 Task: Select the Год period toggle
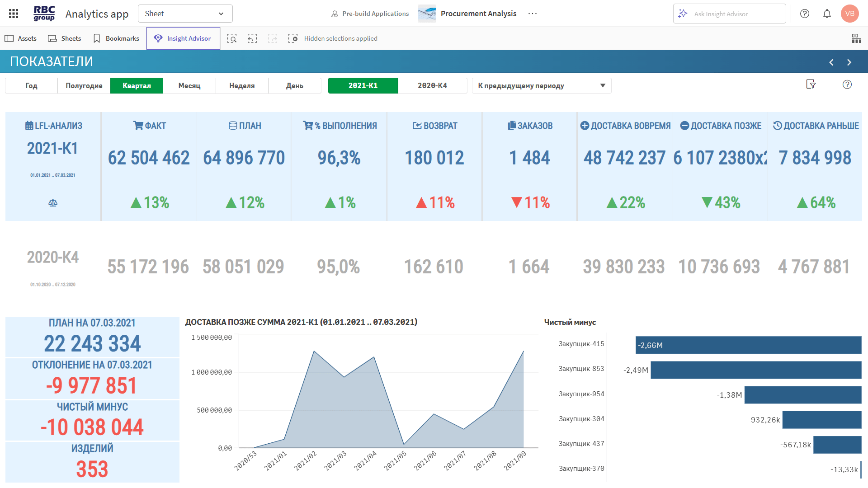(31, 85)
